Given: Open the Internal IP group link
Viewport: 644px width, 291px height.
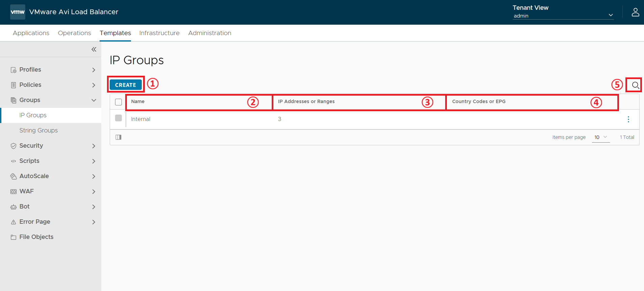Looking at the screenshot, I should [x=141, y=119].
